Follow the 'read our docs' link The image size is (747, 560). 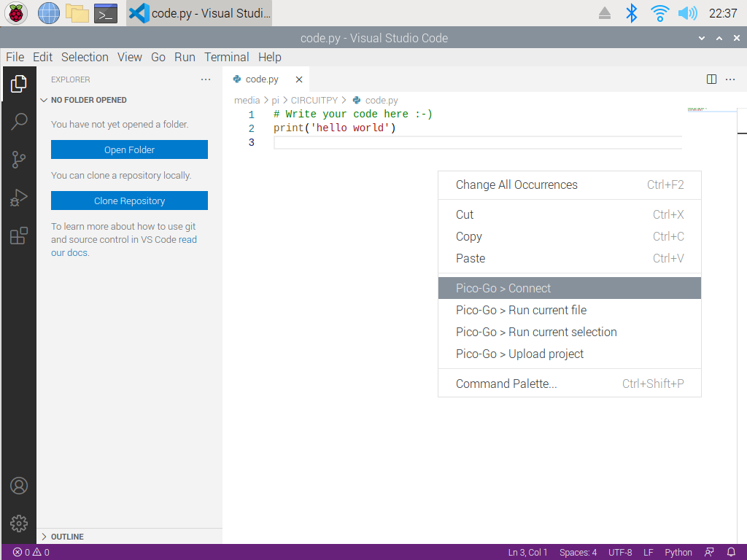pyautogui.click(x=187, y=239)
